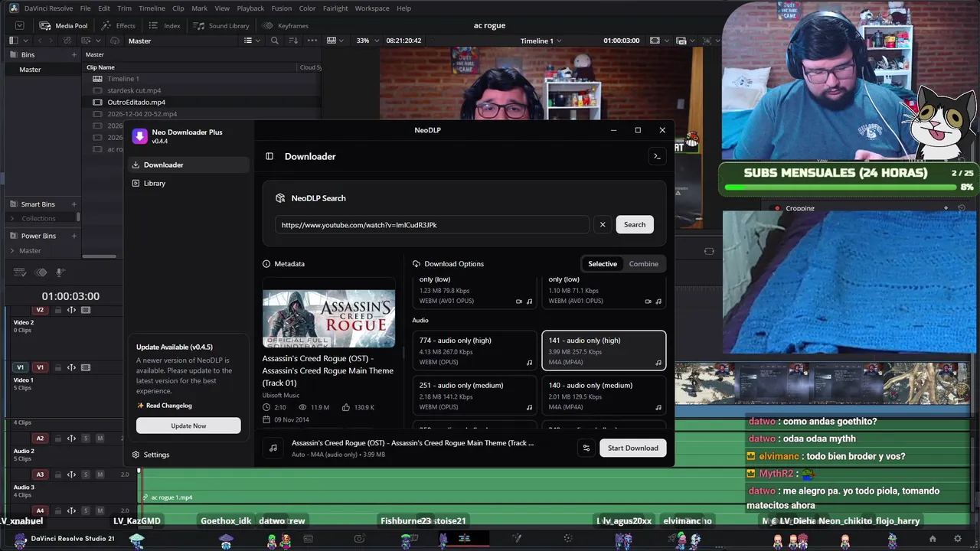Viewport: 980px width, 551px height.
Task: Open the Fairlight menu
Action: [x=335, y=8]
